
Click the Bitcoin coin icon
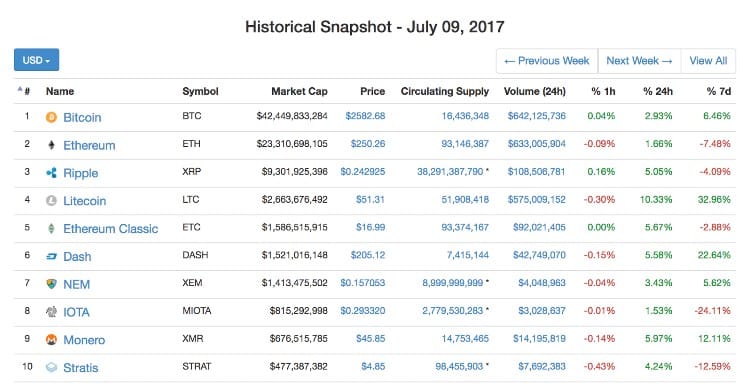51,117
